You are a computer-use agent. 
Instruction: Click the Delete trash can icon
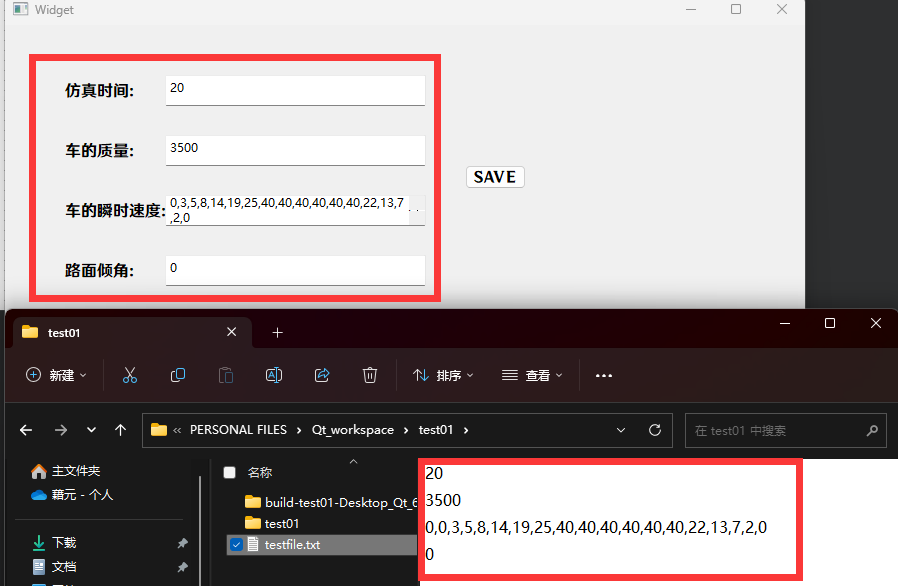click(x=370, y=375)
